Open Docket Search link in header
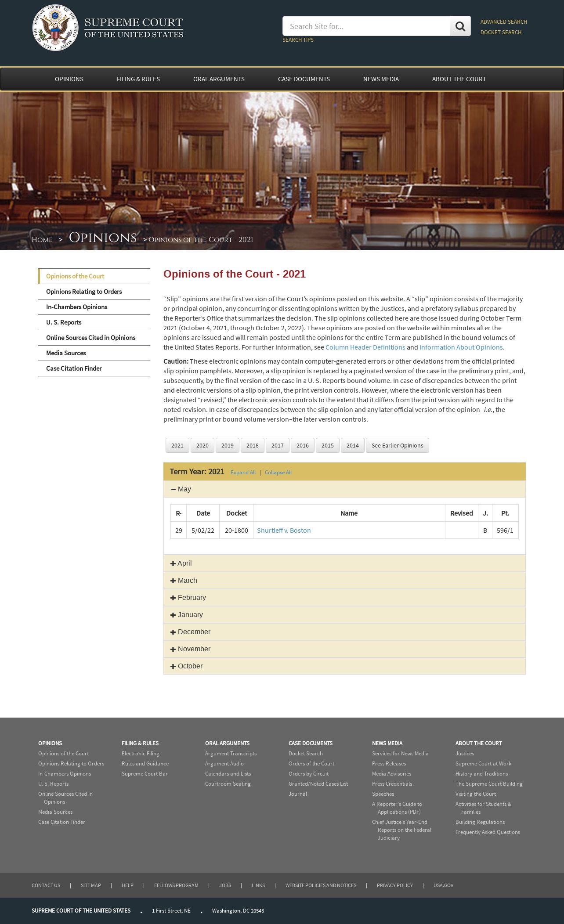 point(501,32)
